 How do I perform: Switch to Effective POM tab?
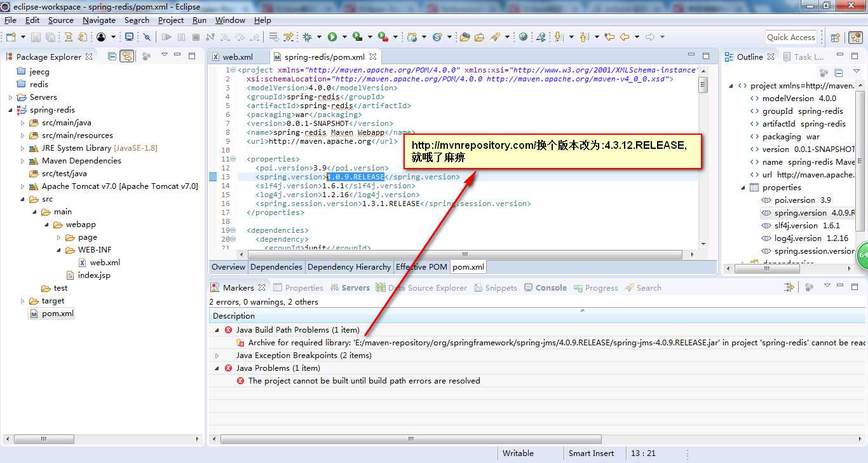click(x=421, y=267)
